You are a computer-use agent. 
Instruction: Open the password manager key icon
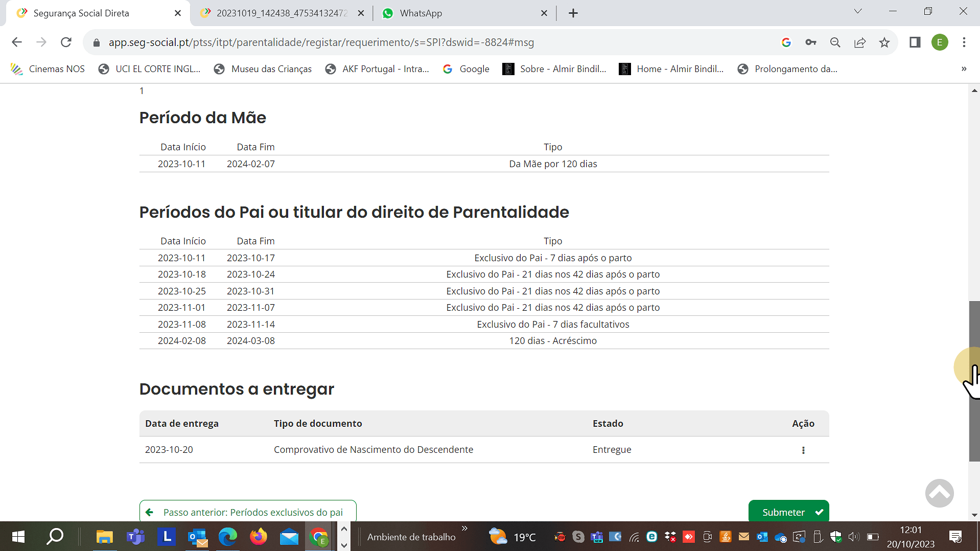coord(811,42)
